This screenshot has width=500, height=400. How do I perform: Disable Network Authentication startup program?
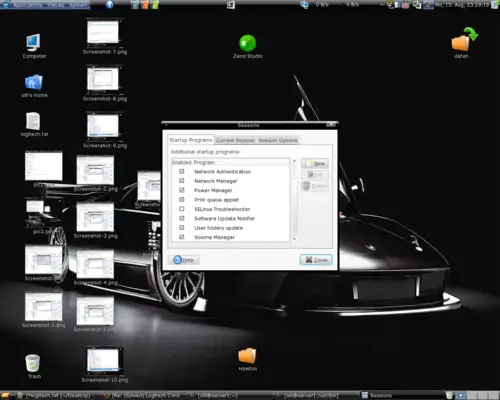(x=182, y=171)
